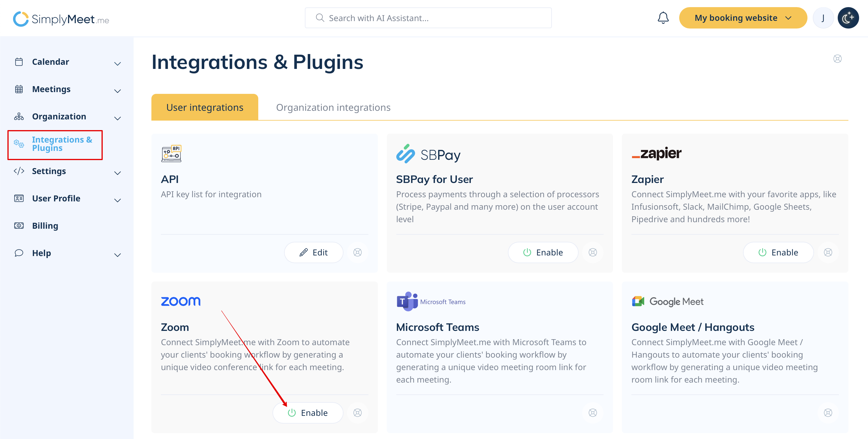Click the SimplyMeet.me logo
Viewport: 868px width, 439px height.
61,19
